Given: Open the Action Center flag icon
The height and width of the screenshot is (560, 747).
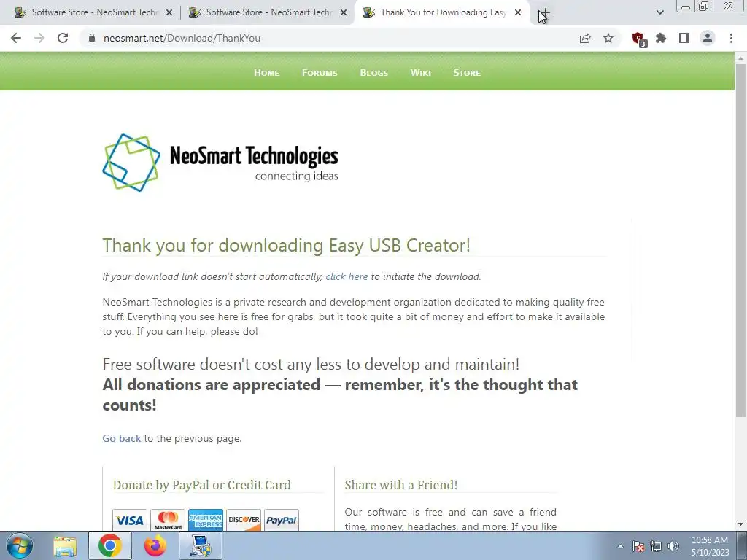Looking at the screenshot, I should coord(638,546).
